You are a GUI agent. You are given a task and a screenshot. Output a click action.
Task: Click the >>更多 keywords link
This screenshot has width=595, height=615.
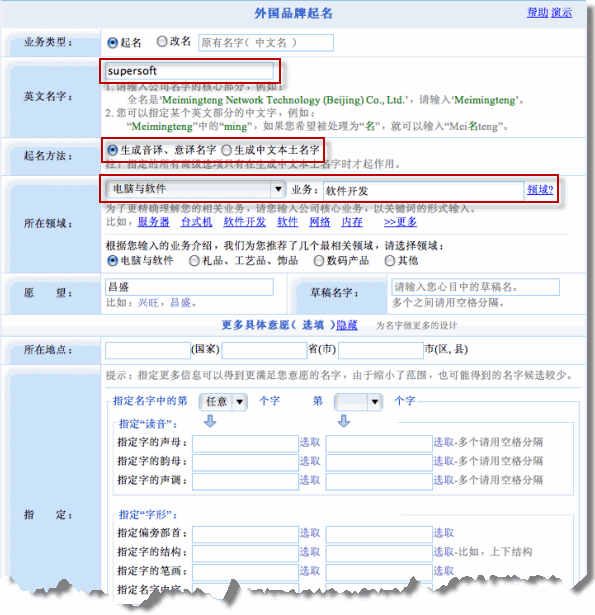(400, 222)
